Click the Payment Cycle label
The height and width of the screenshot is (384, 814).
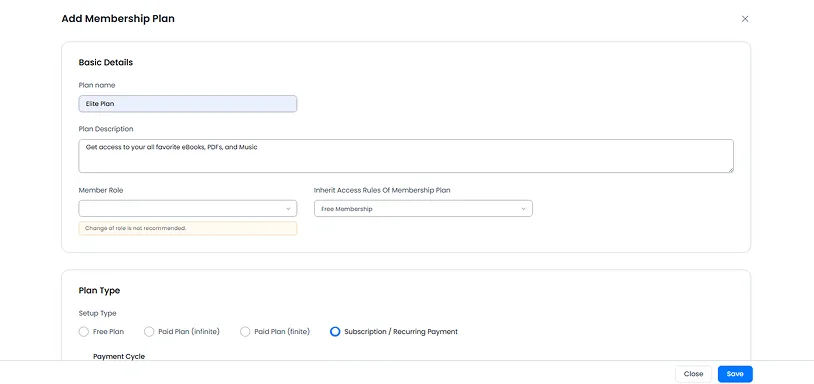(119, 356)
